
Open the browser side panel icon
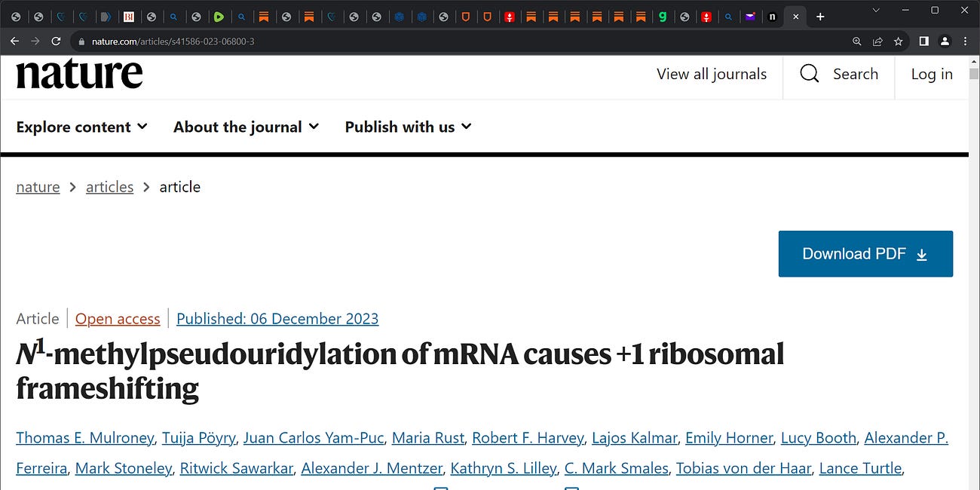[923, 41]
